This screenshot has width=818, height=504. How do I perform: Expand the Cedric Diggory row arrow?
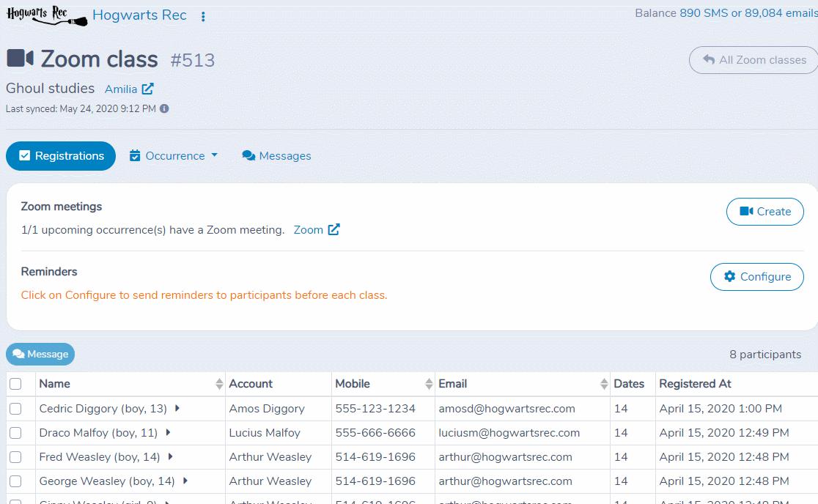(177, 408)
